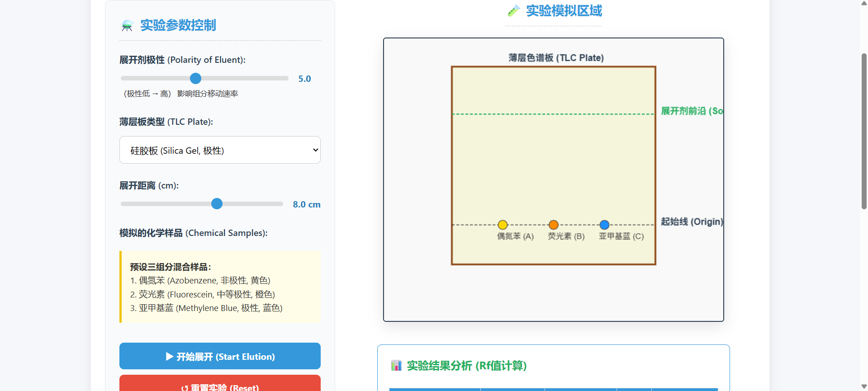
Task: Click the 展开剂前沿 solvent front label
Action: tap(691, 111)
